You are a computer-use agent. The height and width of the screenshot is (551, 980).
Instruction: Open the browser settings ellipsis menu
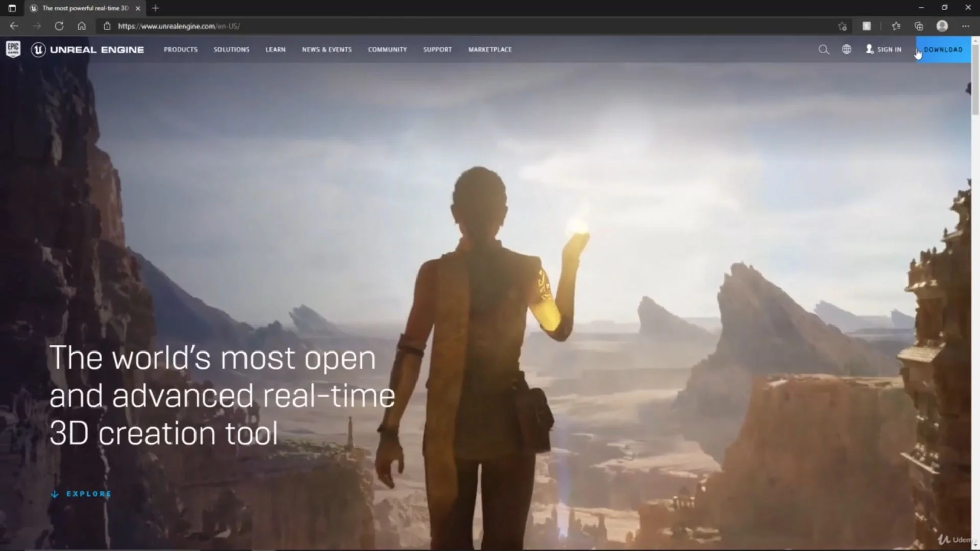coord(966,26)
